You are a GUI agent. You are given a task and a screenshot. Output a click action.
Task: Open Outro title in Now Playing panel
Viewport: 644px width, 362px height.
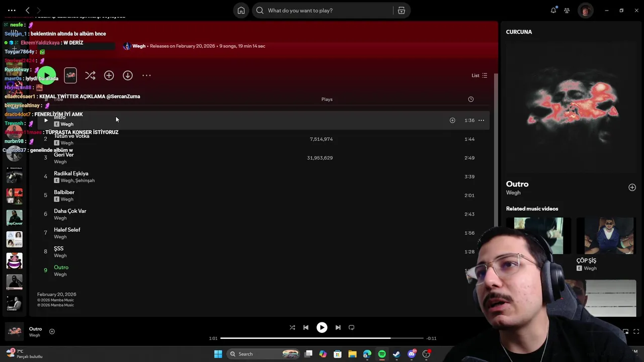pyautogui.click(x=517, y=184)
